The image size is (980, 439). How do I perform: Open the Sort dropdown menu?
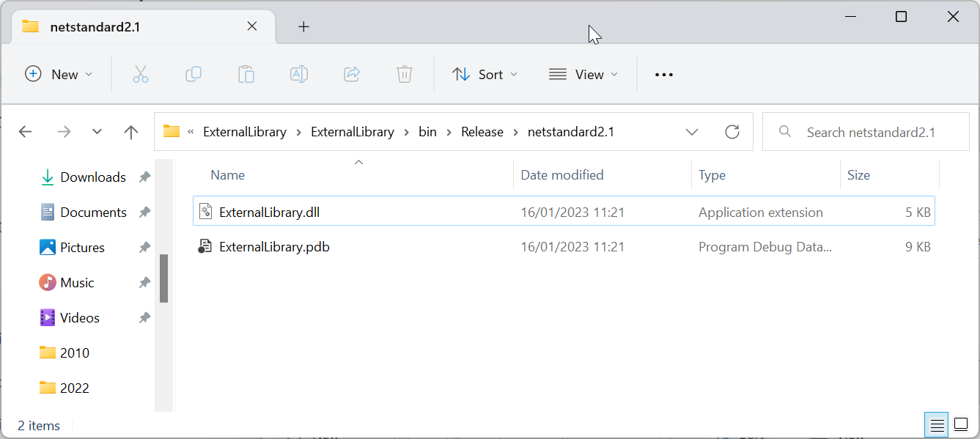click(x=485, y=74)
